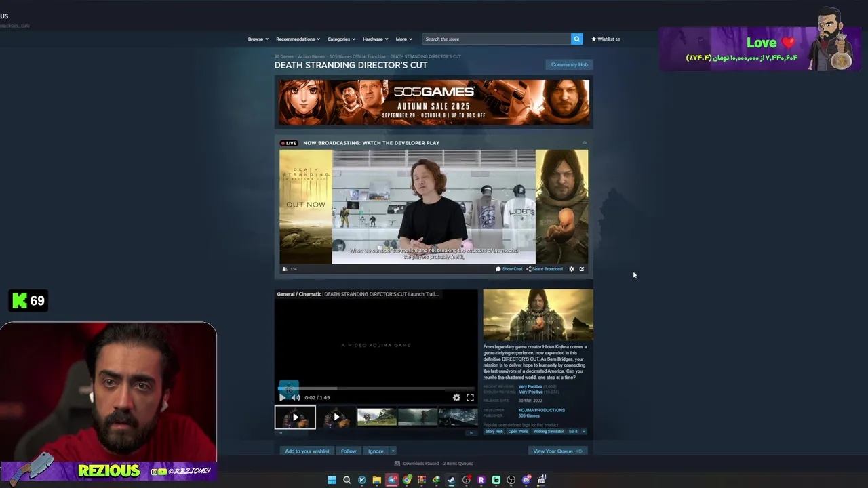Open Windows Start menu
The width and height of the screenshot is (868, 488).
coord(332,480)
